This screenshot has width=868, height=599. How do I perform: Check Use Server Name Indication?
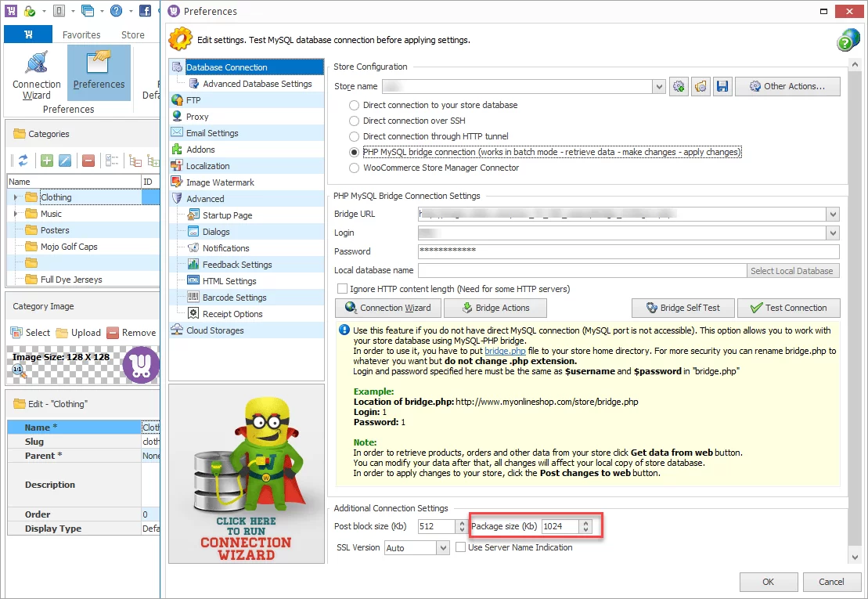coord(461,547)
